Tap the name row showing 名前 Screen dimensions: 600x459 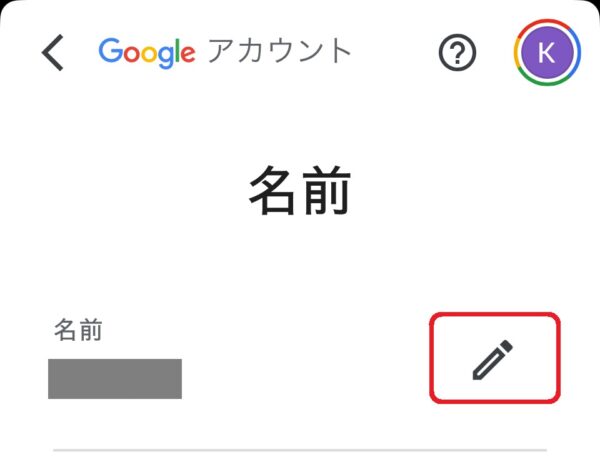pyautogui.click(x=300, y=358)
